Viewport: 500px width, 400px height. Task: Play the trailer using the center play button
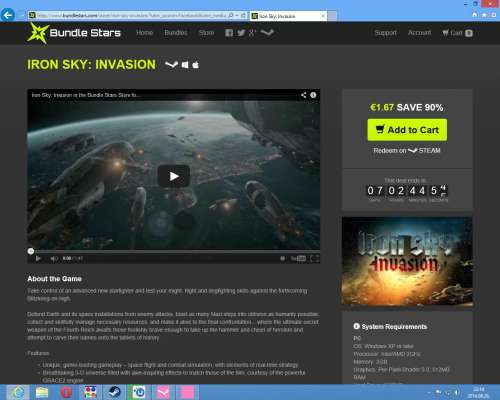(x=174, y=176)
